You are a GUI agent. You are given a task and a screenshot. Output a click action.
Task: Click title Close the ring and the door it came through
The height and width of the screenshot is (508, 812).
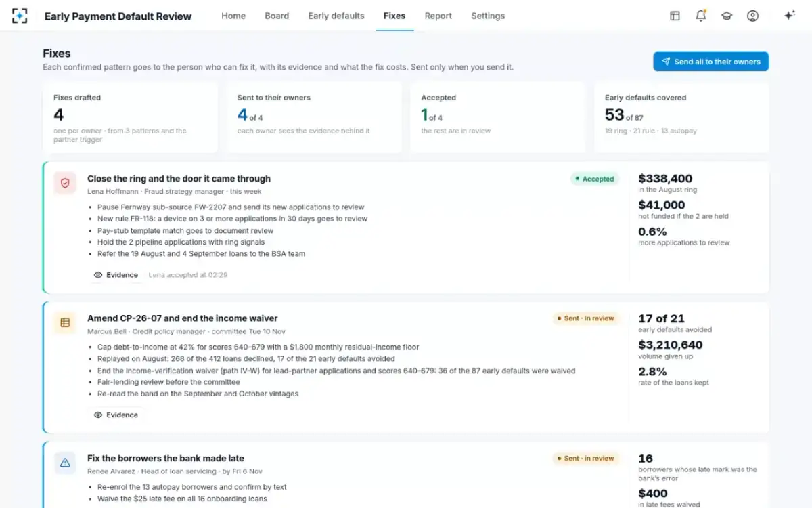[x=179, y=179]
